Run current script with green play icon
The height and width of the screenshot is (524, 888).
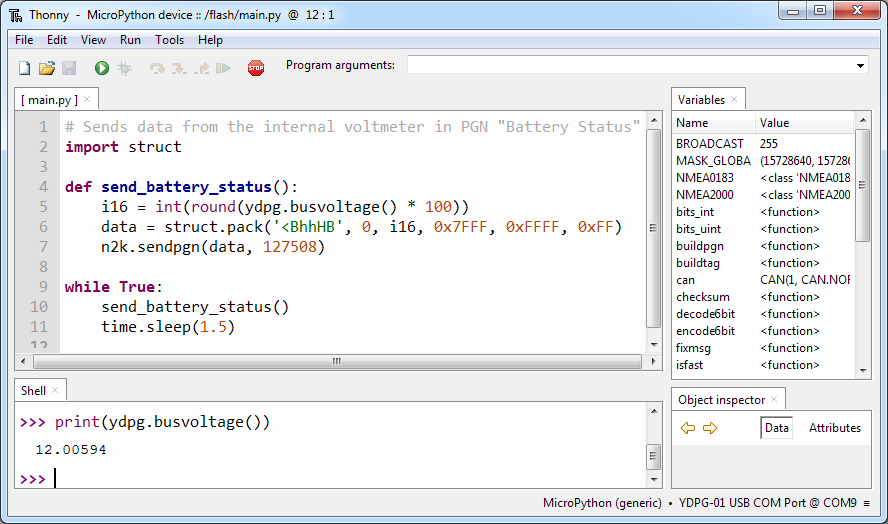102,69
